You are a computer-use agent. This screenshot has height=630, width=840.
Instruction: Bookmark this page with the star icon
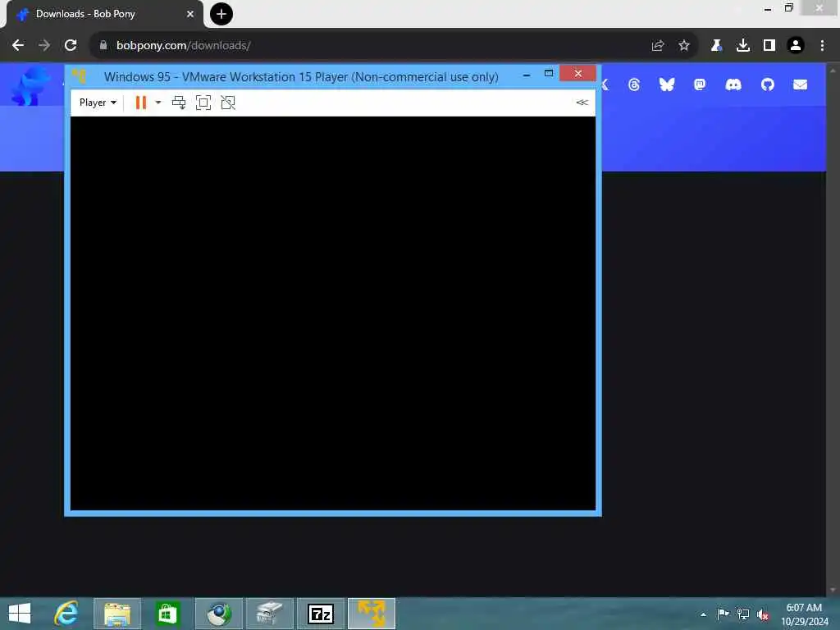684,46
